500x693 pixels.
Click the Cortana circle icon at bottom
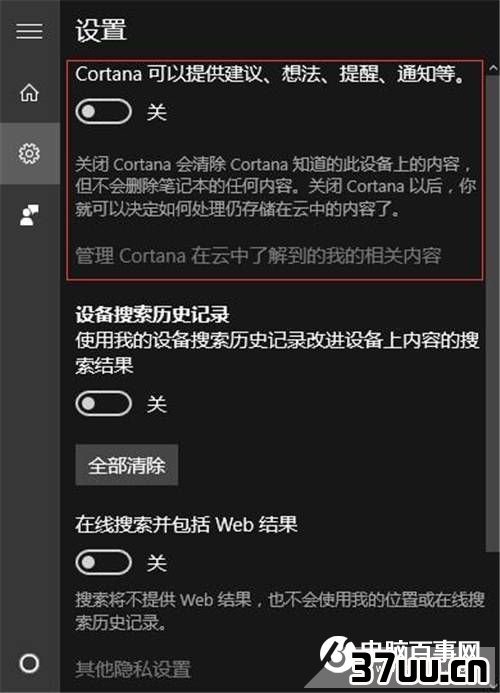click(x=29, y=663)
